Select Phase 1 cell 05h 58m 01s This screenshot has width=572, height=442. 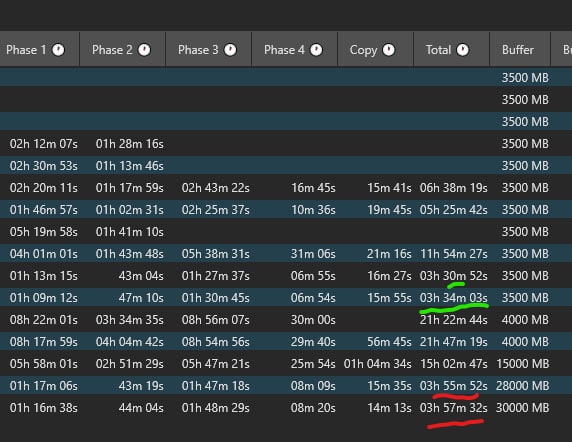(x=44, y=364)
